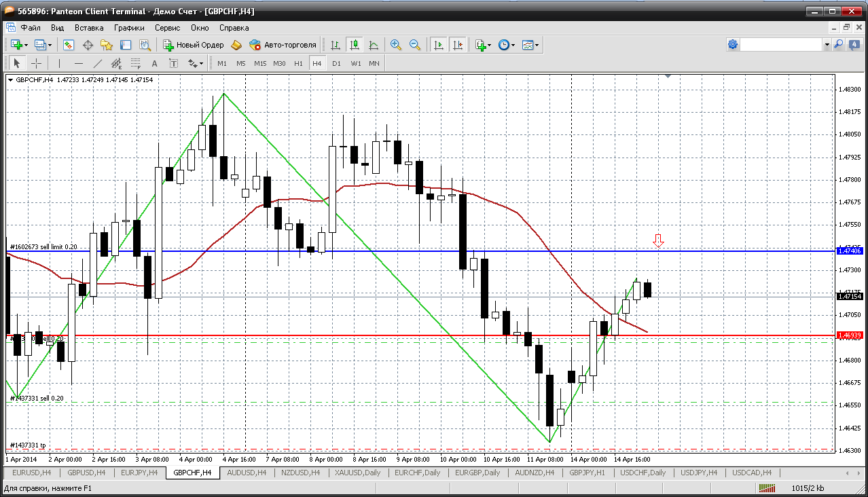The width and height of the screenshot is (868, 497).
Task: Click the connection status bars icon
Action: [x=767, y=488]
